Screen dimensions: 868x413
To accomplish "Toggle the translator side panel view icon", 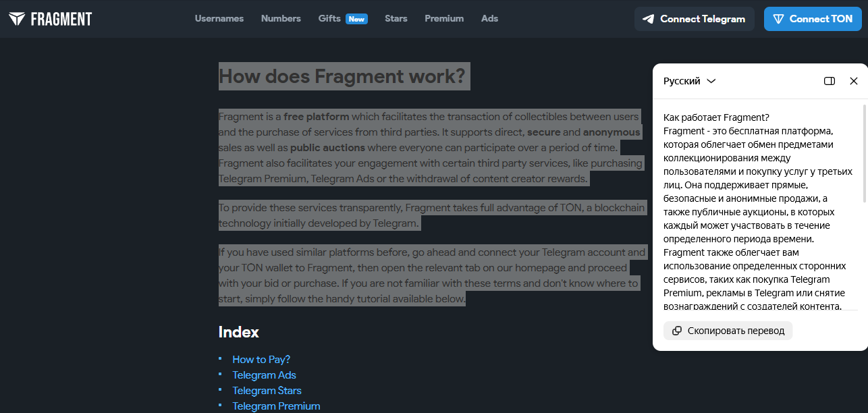I will pos(830,81).
